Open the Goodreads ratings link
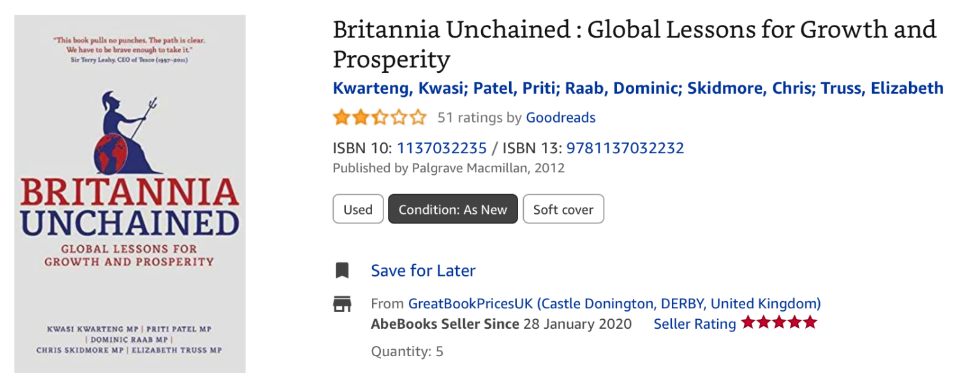 tap(560, 117)
